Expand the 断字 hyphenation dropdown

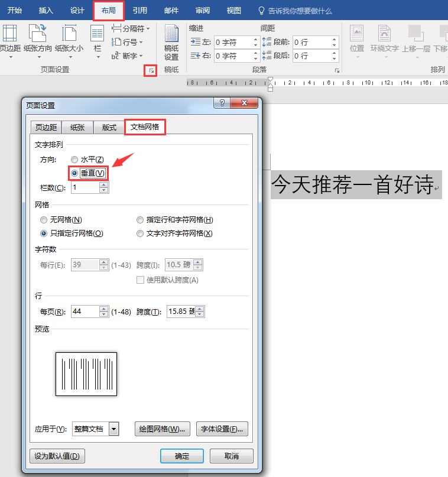click(127, 56)
